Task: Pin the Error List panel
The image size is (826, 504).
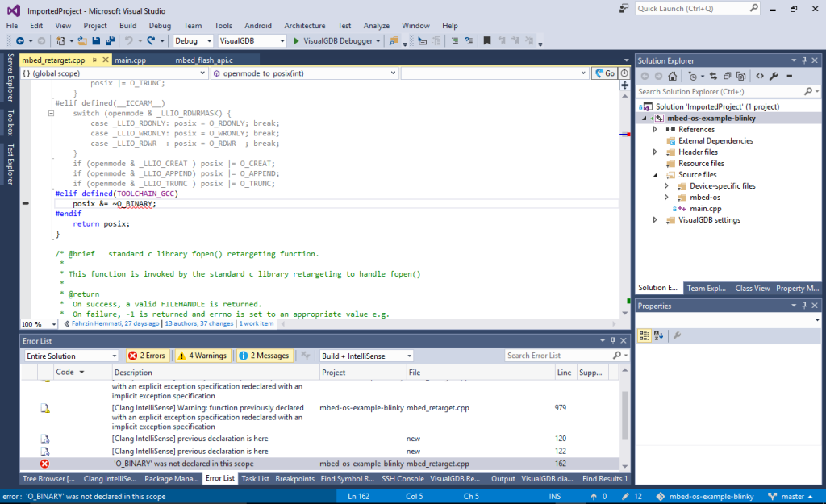Action: coord(611,339)
